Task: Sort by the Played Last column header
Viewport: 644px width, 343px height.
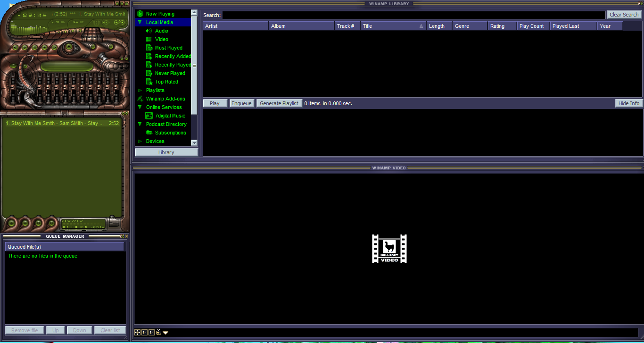Action: pos(574,26)
